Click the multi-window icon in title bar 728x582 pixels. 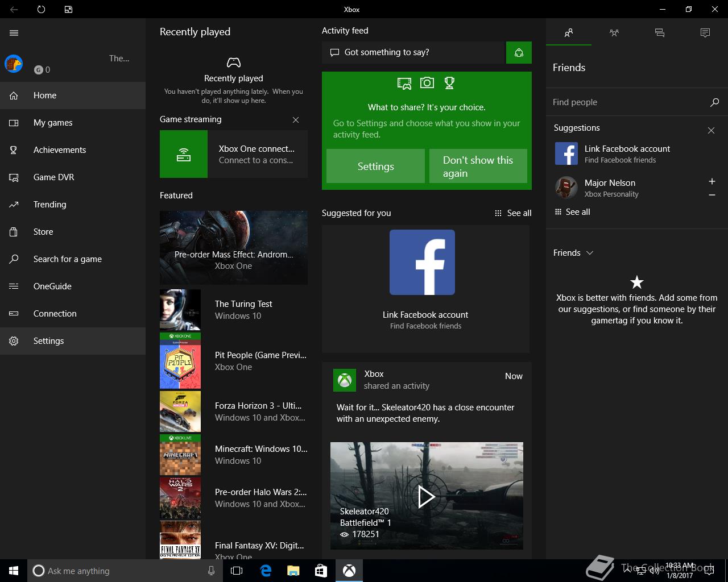(x=68, y=9)
